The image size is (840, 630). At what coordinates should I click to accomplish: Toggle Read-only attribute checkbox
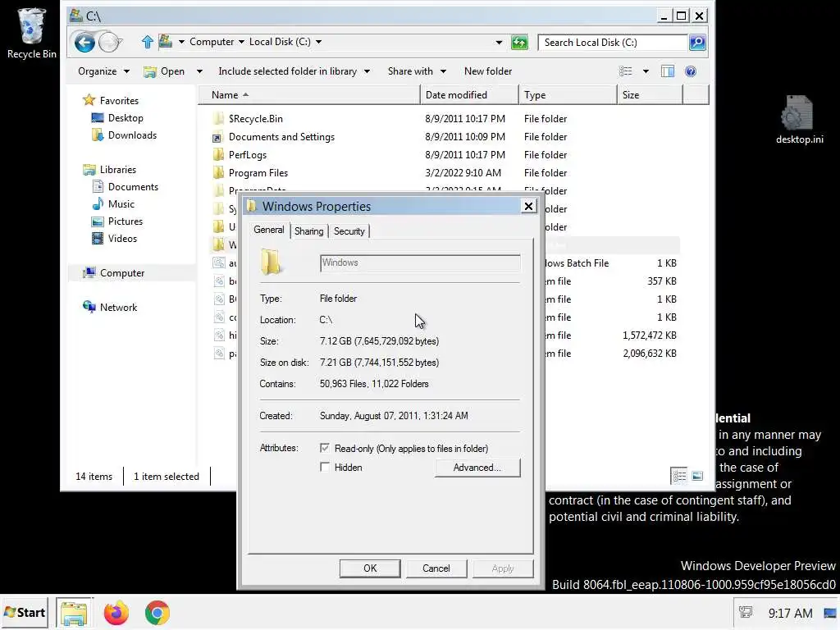[x=325, y=448]
